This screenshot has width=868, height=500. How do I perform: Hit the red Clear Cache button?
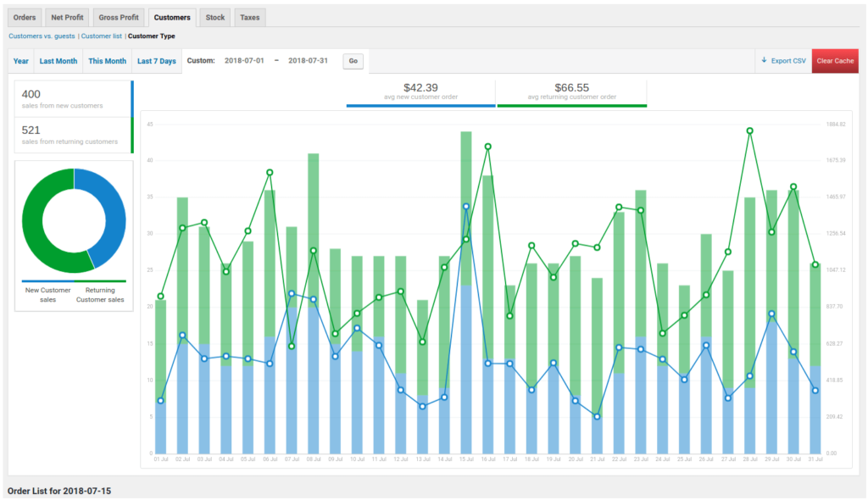coord(835,61)
